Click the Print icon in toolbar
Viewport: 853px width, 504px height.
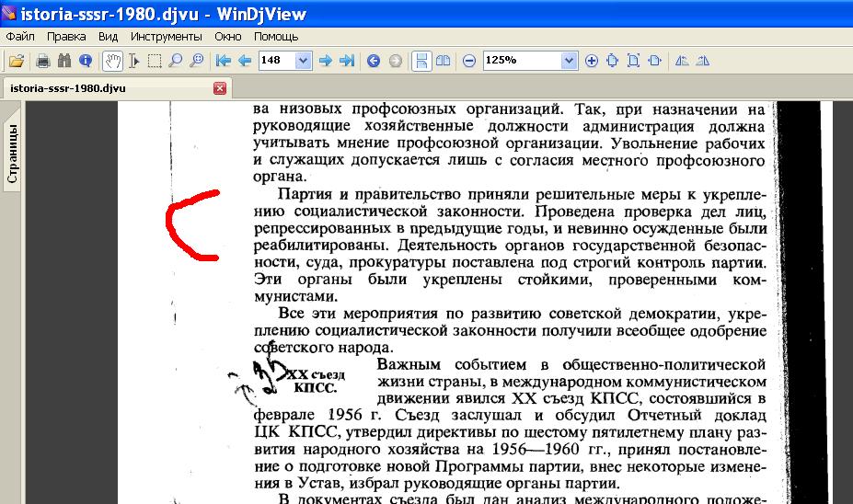pos(42,61)
